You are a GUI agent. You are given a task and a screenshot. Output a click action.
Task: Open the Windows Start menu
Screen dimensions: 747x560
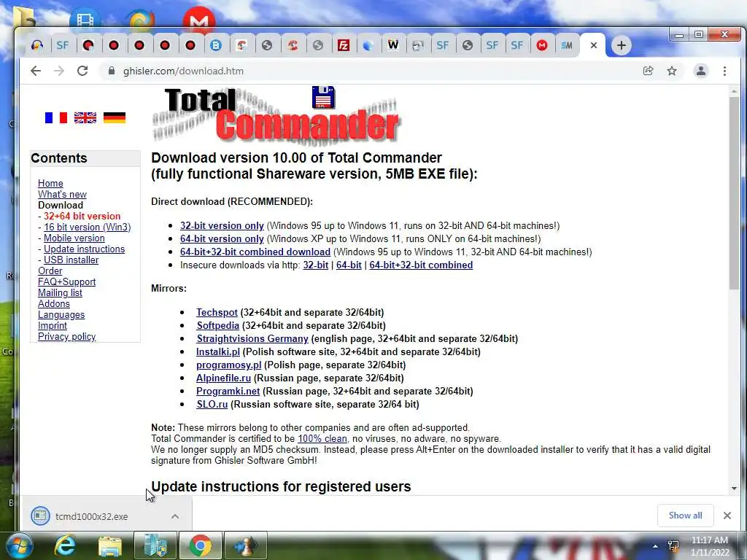point(19,545)
